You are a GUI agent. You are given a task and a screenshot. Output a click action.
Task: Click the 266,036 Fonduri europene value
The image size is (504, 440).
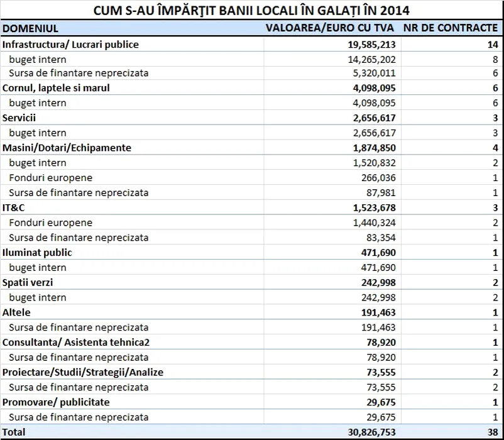click(x=378, y=178)
